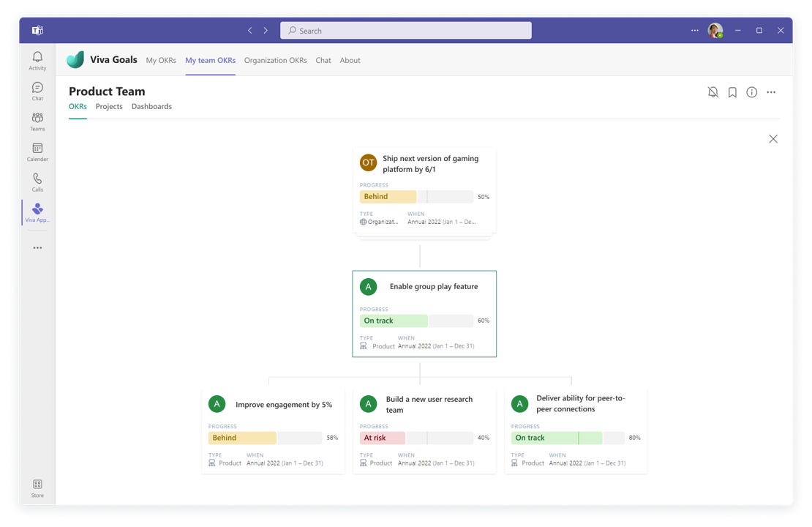This screenshot has height=527, width=812.
Task: Switch to the Dashboards tab
Action: [151, 106]
